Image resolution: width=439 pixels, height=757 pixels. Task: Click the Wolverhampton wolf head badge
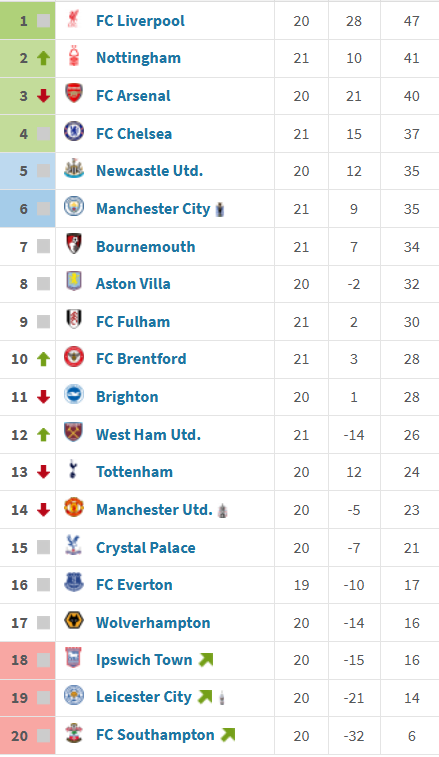(x=74, y=620)
